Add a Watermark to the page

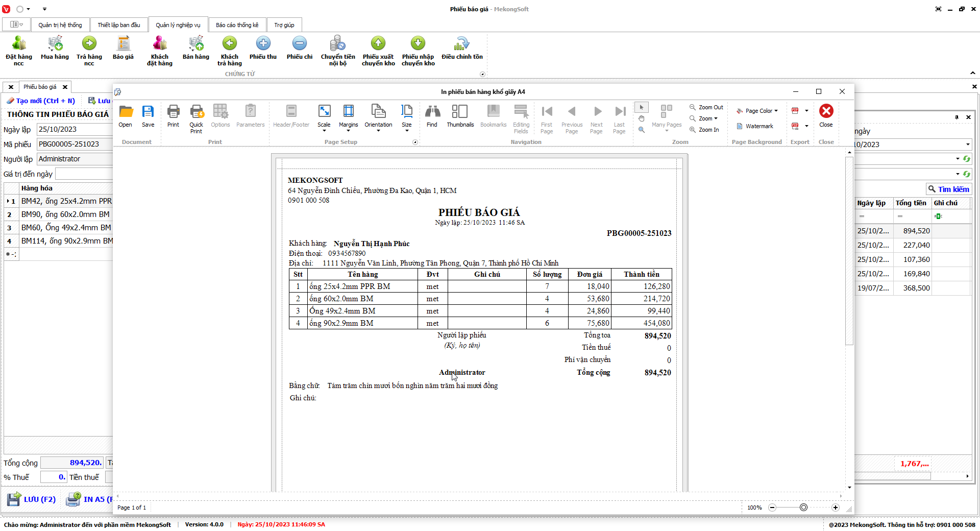[755, 126]
